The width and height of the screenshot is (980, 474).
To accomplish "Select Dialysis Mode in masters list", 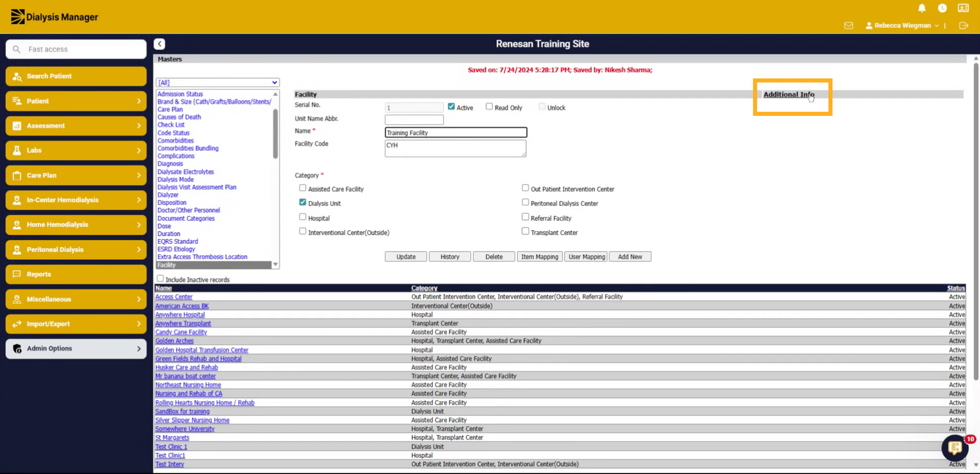I will coord(176,180).
